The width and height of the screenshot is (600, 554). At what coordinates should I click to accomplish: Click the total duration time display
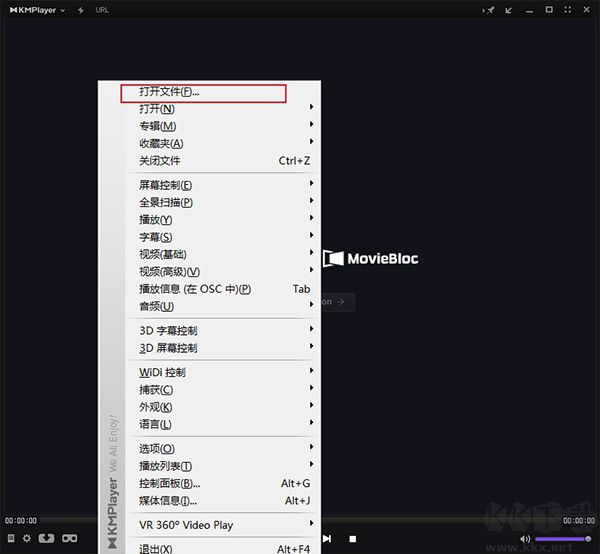click(x=579, y=520)
